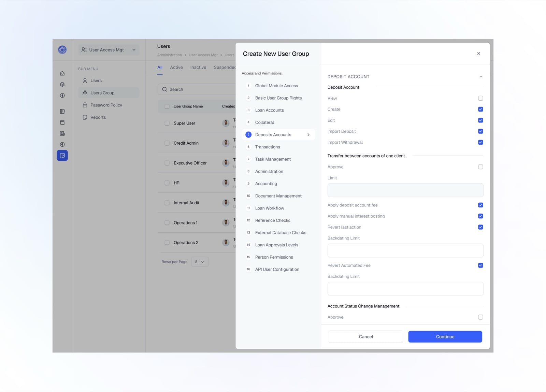The image size is (546, 392).
Task: Collapse the DEPOSIT ACCOUNT section chevron
Action: [x=481, y=77]
